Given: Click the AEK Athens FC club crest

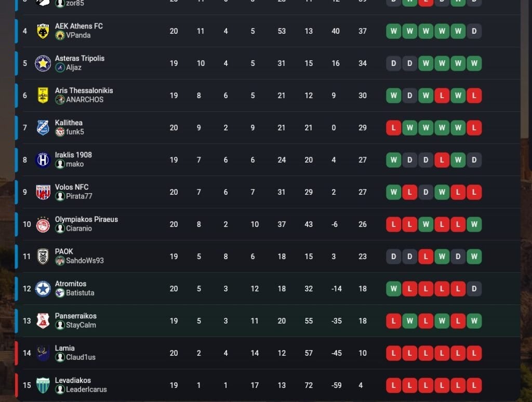Looking at the screenshot, I should (43, 31).
